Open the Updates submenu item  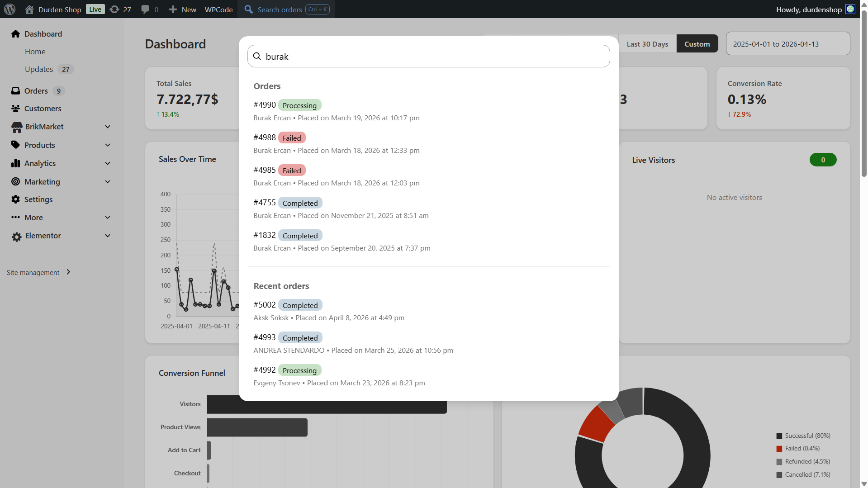39,69
